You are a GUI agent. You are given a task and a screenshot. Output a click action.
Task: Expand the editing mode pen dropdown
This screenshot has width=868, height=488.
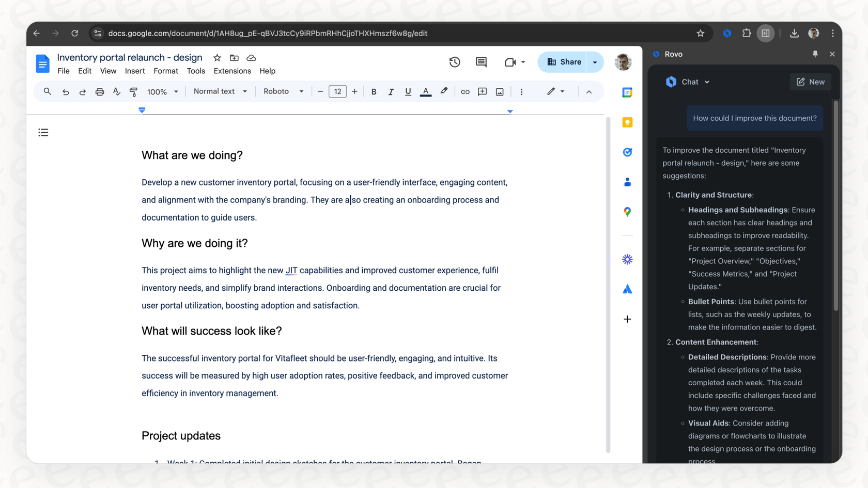click(563, 91)
